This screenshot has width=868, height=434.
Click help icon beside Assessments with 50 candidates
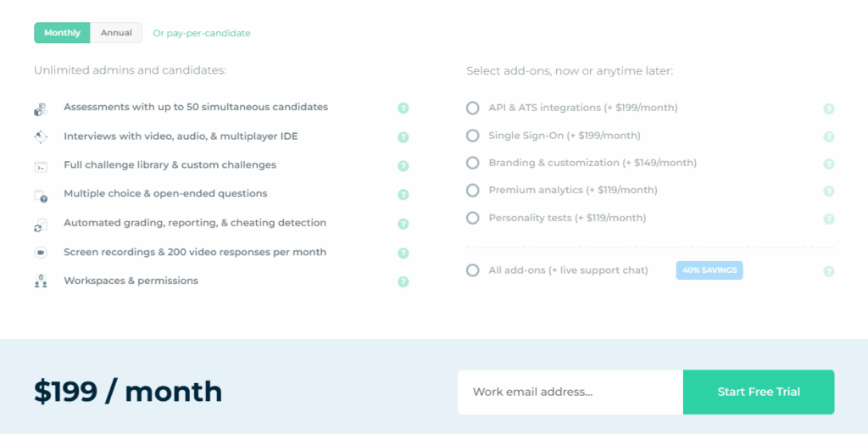click(403, 108)
